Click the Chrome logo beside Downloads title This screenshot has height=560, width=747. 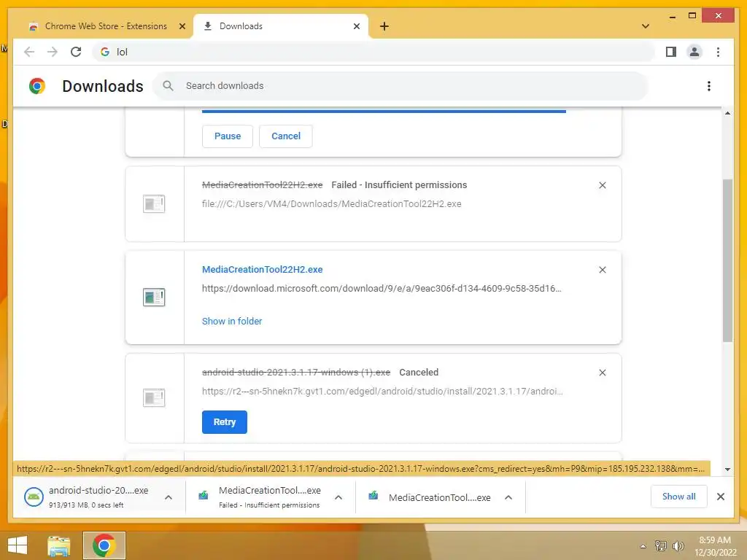[36, 86]
